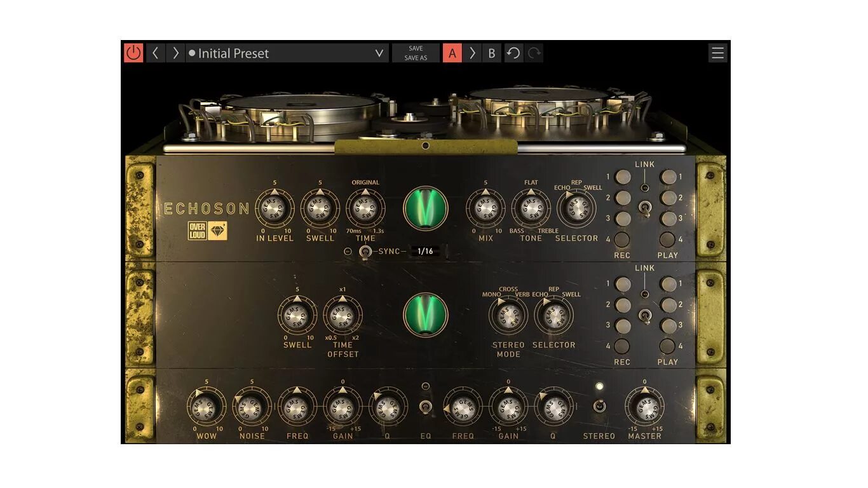The width and height of the screenshot is (868, 488).
Task: Go to the previous preset arrow
Action: pos(155,53)
